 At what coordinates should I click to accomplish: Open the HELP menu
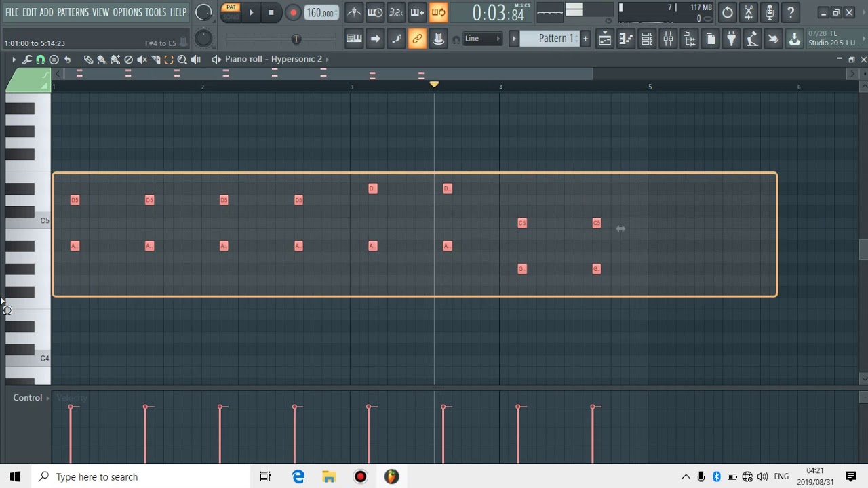pyautogui.click(x=178, y=12)
